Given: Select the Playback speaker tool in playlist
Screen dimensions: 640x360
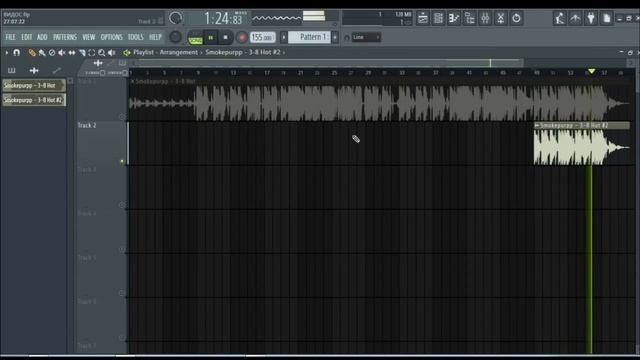Looking at the screenshot, I should [x=111, y=53].
